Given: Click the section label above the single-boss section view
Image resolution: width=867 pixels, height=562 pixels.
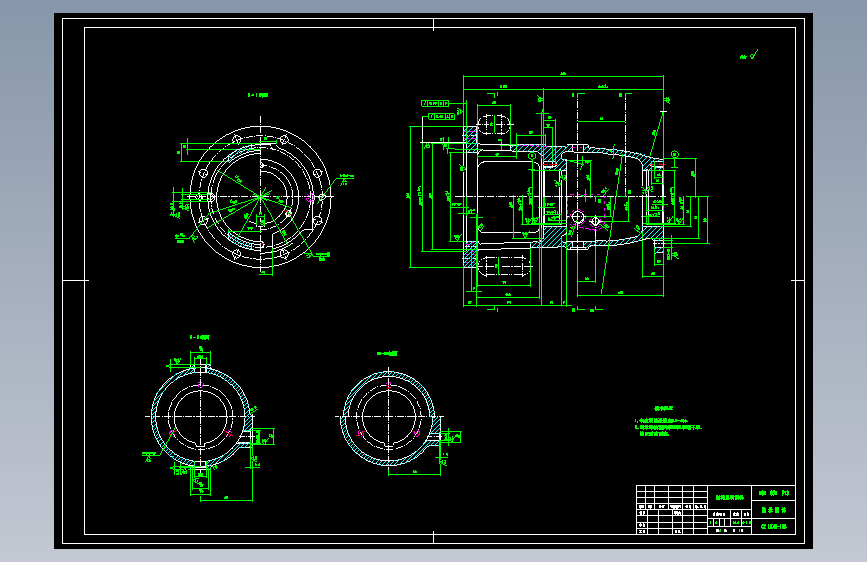Looking at the screenshot, I should pyautogui.click(x=387, y=353).
